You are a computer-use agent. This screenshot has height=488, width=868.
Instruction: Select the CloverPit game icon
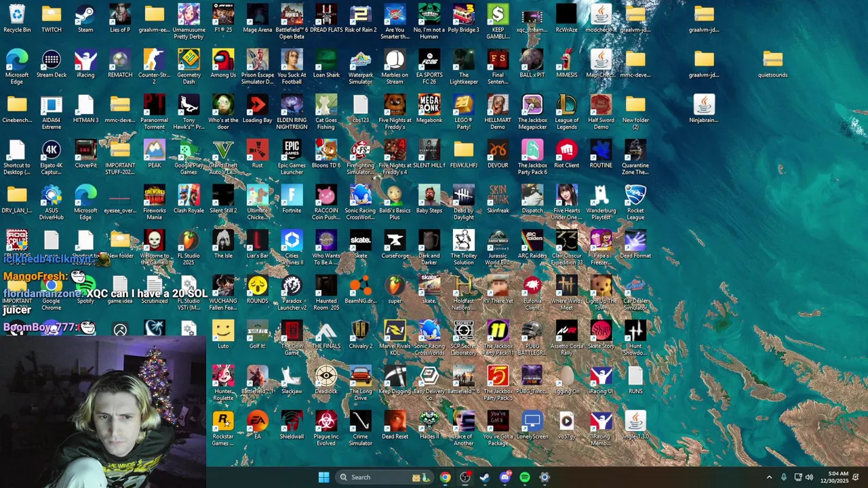click(85, 154)
